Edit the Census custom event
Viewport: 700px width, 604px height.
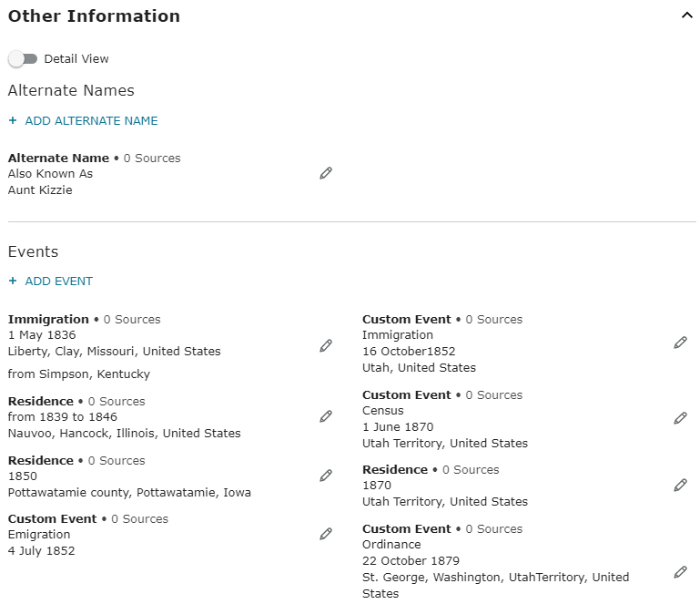point(680,418)
